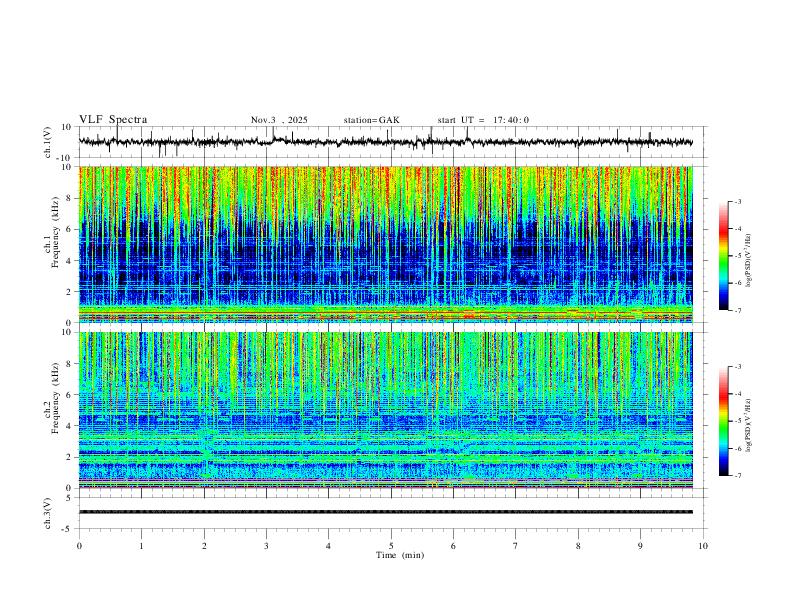792x612 pixels.
Task: Click time axis tick label "9"
Action: point(640,546)
